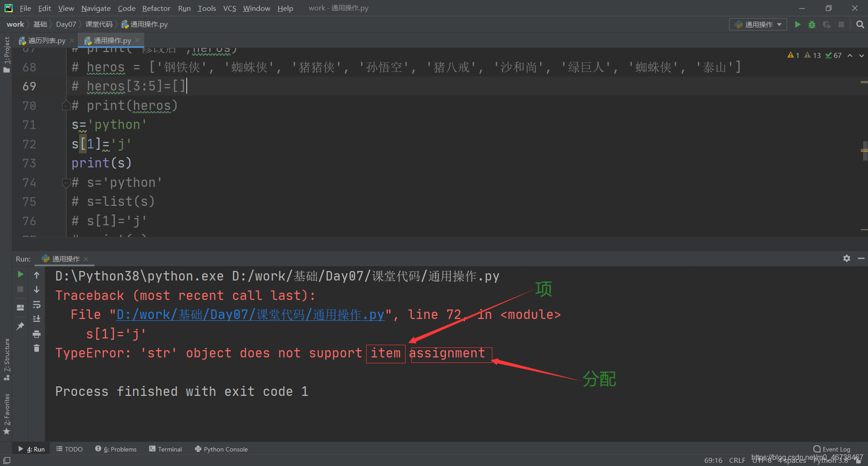The width and height of the screenshot is (868, 466).
Task: Close the 遍历列表.py editor tab
Action: tap(72, 40)
